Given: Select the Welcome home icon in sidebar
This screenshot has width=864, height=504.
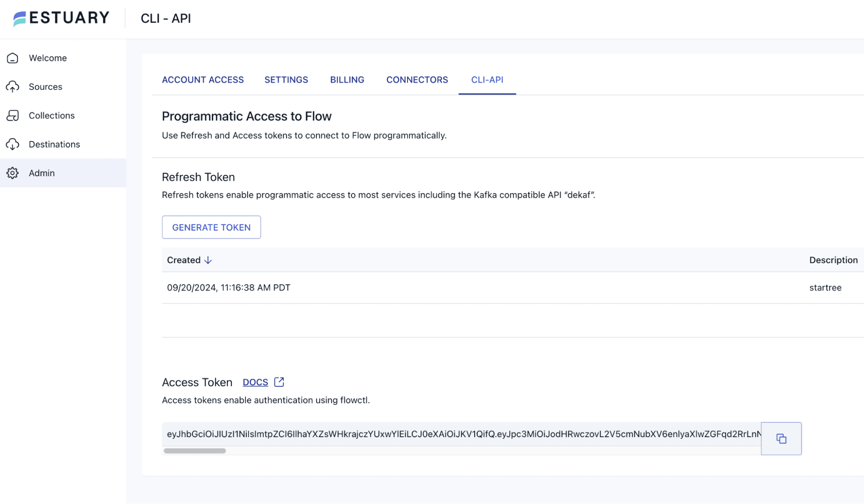Looking at the screenshot, I should [x=13, y=57].
